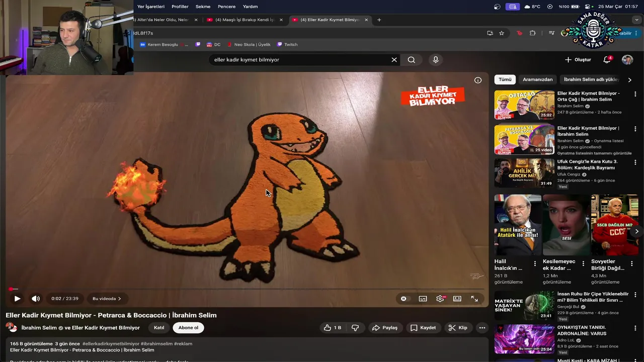Click hashtag #ellerkadirkiymetbilmiyor link
Viewport: 644px width, 362px height.
click(x=111, y=344)
